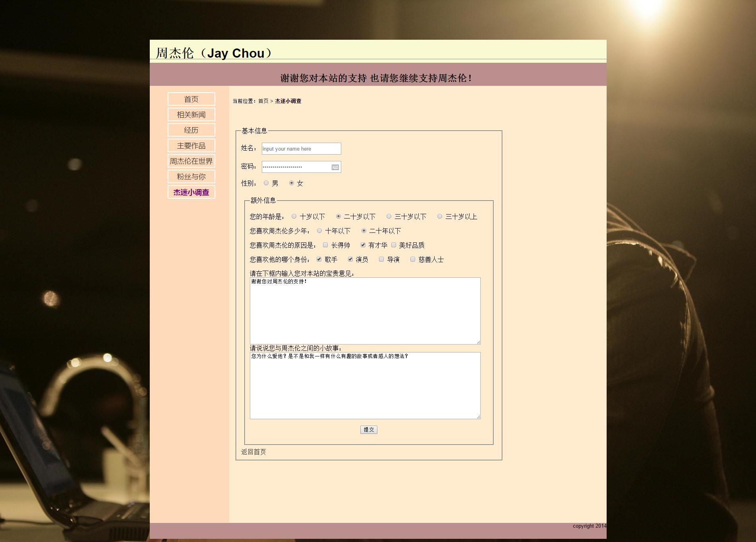The width and height of the screenshot is (756, 542).
Task: Check the 慈善人士 checkbox
Action: (413, 259)
